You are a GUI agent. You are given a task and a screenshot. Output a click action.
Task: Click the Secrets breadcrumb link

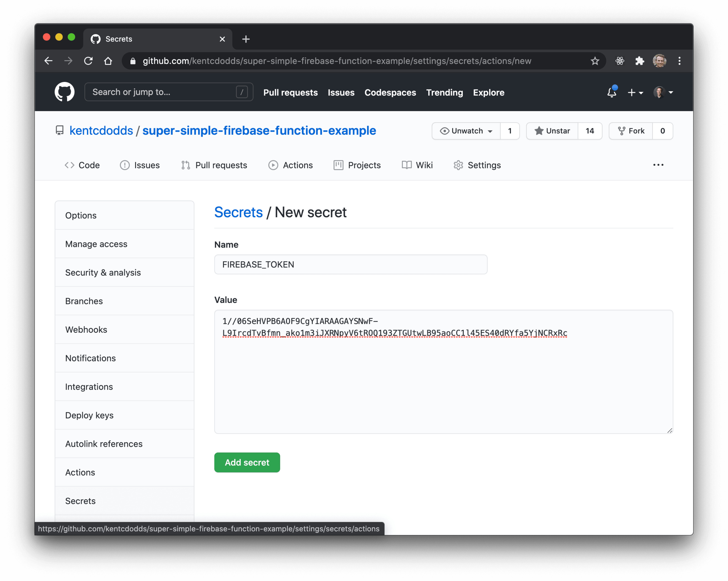point(238,212)
